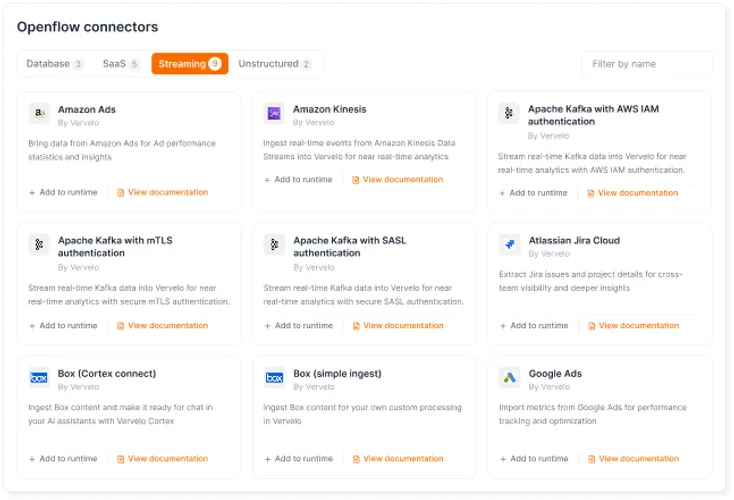Click document icon in Kafka SASL card
This screenshot has width=734, height=500.
[356, 326]
